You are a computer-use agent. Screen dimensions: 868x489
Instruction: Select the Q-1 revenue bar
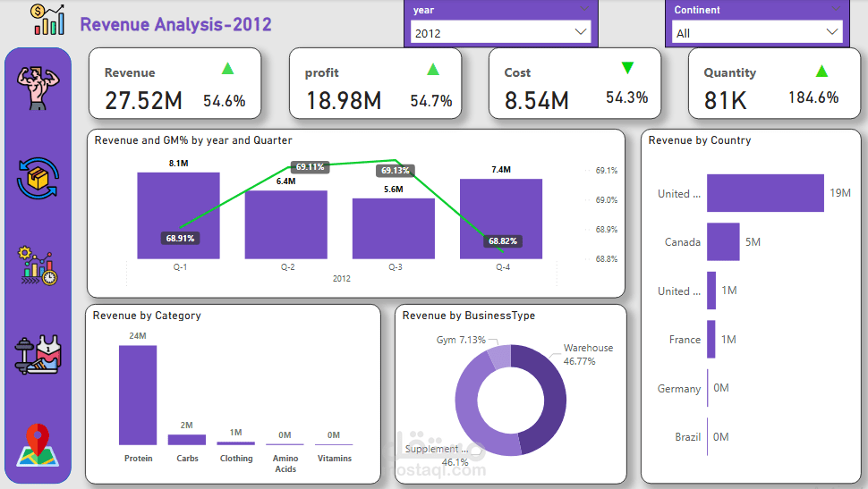pos(178,215)
